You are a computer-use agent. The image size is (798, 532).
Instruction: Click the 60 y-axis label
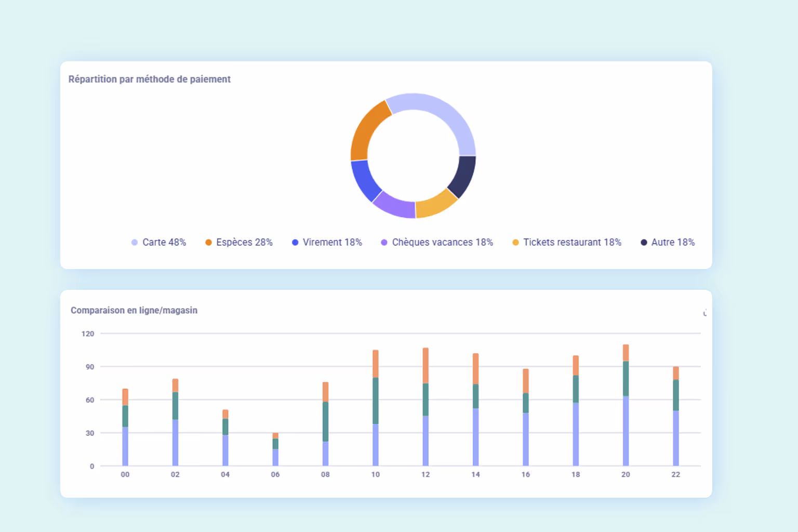(x=90, y=400)
